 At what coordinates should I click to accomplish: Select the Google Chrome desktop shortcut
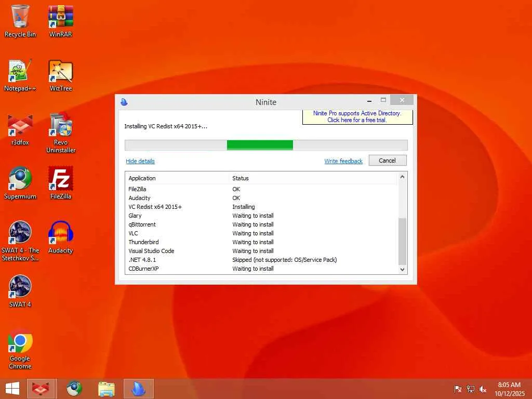point(20,350)
